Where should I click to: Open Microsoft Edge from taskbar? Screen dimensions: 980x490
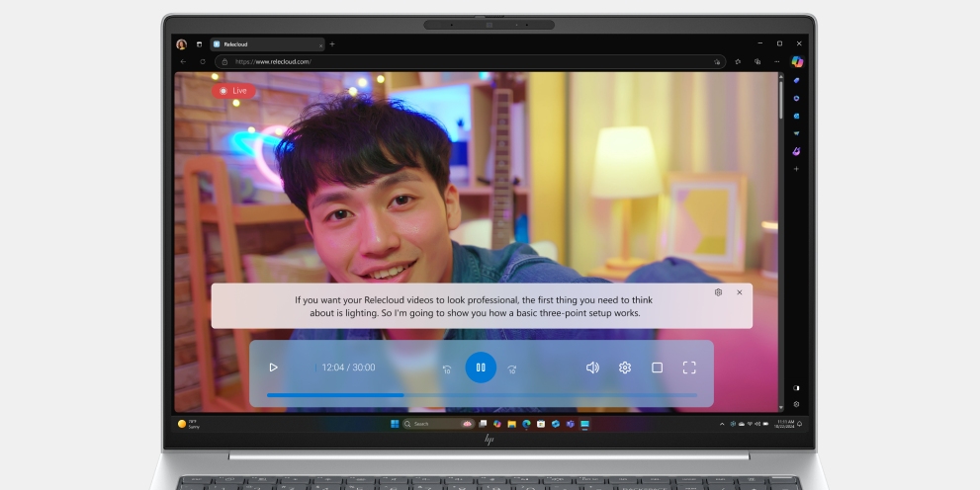[526, 424]
